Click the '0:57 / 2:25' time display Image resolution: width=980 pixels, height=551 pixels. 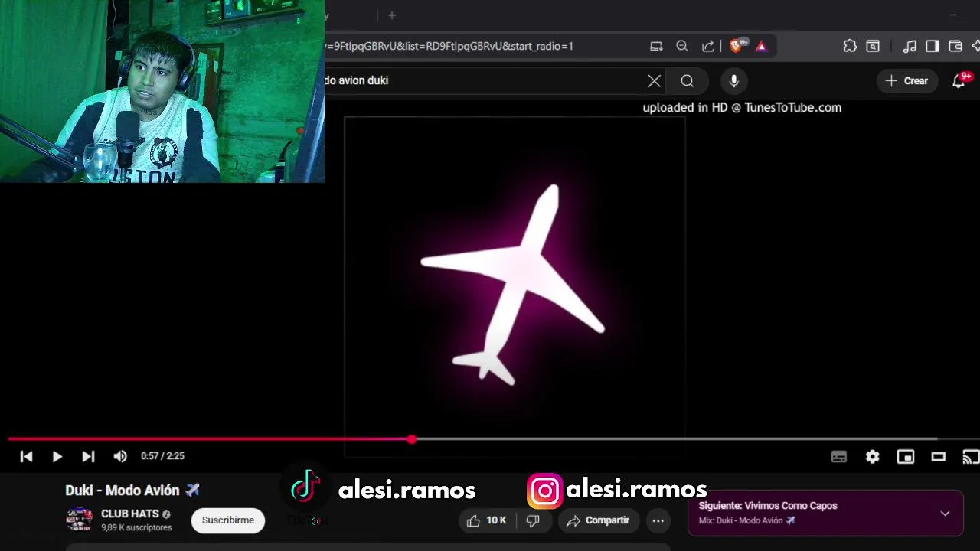coord(162,456)
